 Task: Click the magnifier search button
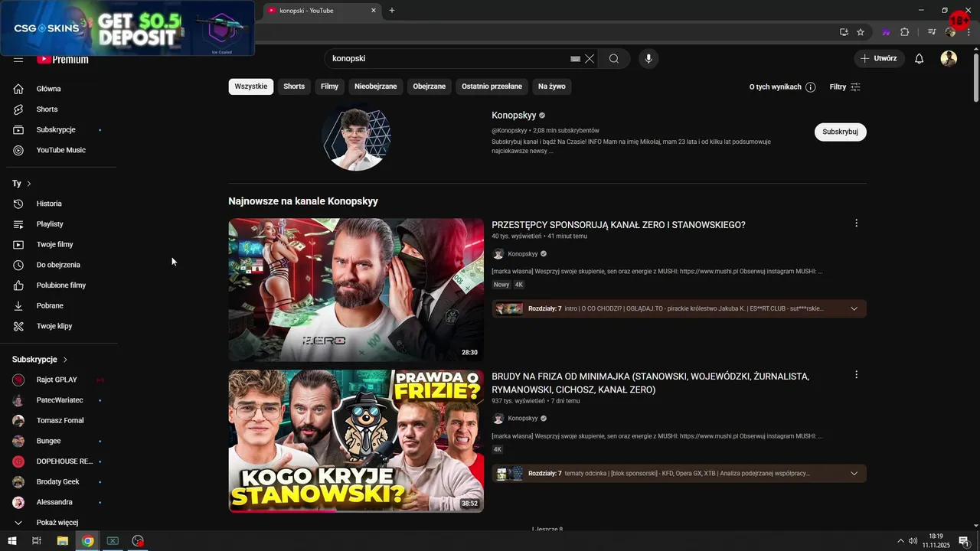coord(614,59)
